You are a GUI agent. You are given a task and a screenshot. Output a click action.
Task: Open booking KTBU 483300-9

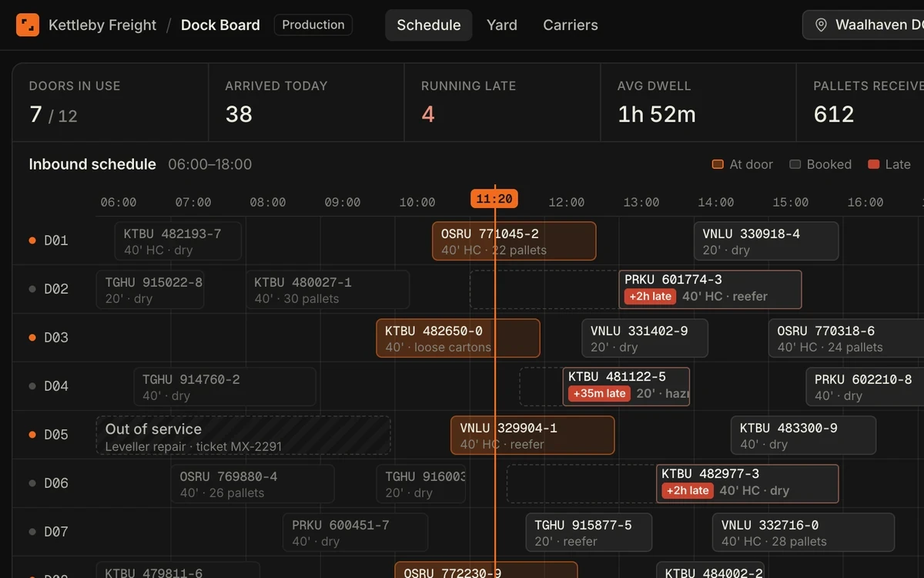803,435
